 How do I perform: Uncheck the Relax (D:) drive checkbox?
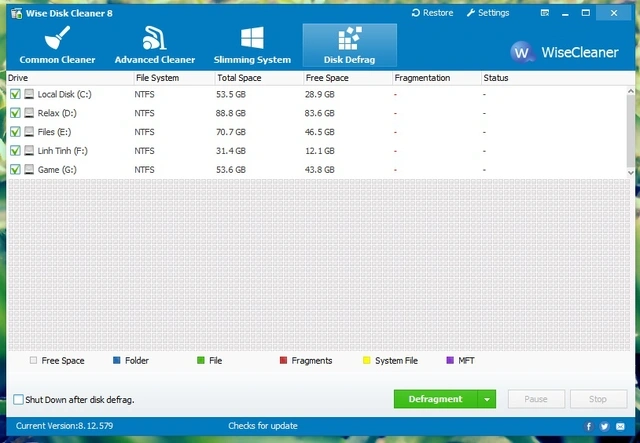(x=15, y=113)
